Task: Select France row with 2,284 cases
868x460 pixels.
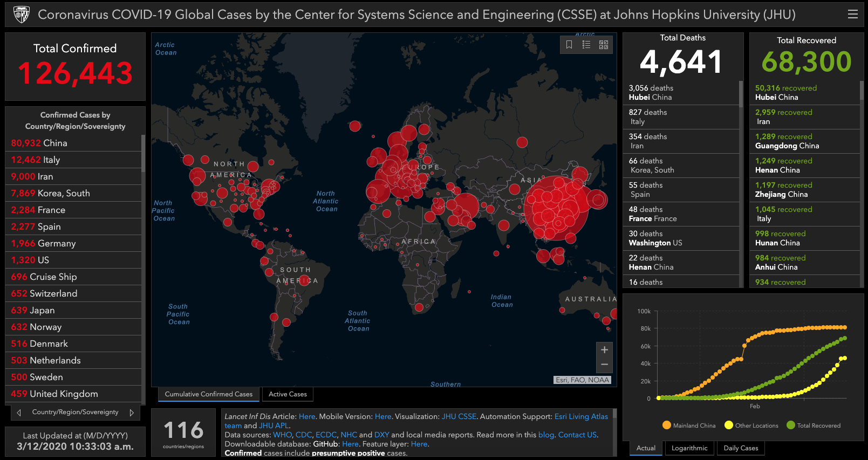Action: tap(73, 210)
